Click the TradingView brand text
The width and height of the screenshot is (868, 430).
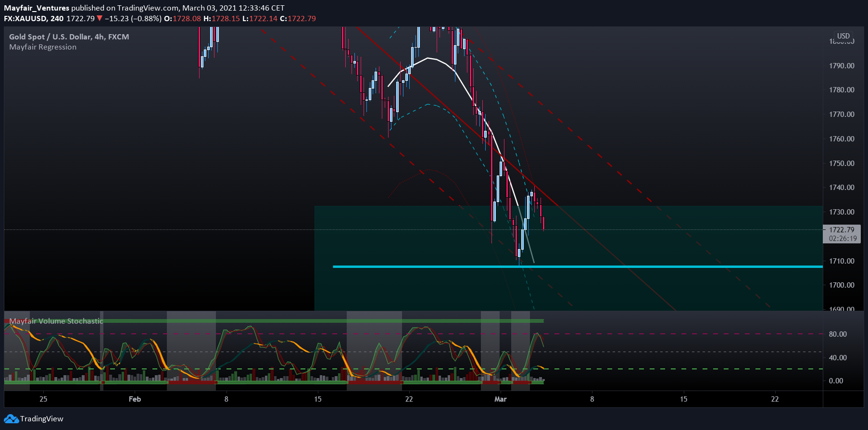coord(42,419)
